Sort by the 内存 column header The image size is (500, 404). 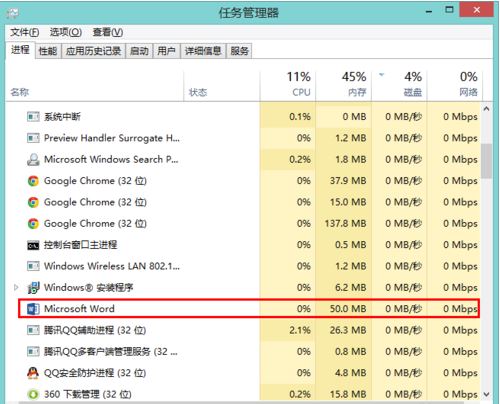point(344,86)
